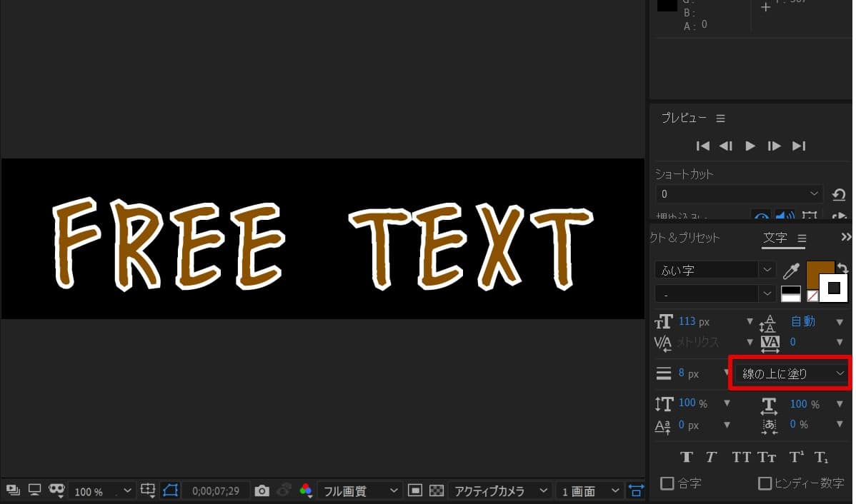Viewport: 856px width, 504px height.
Task: Apply faux bold to the text
Action: pos(687,458)
